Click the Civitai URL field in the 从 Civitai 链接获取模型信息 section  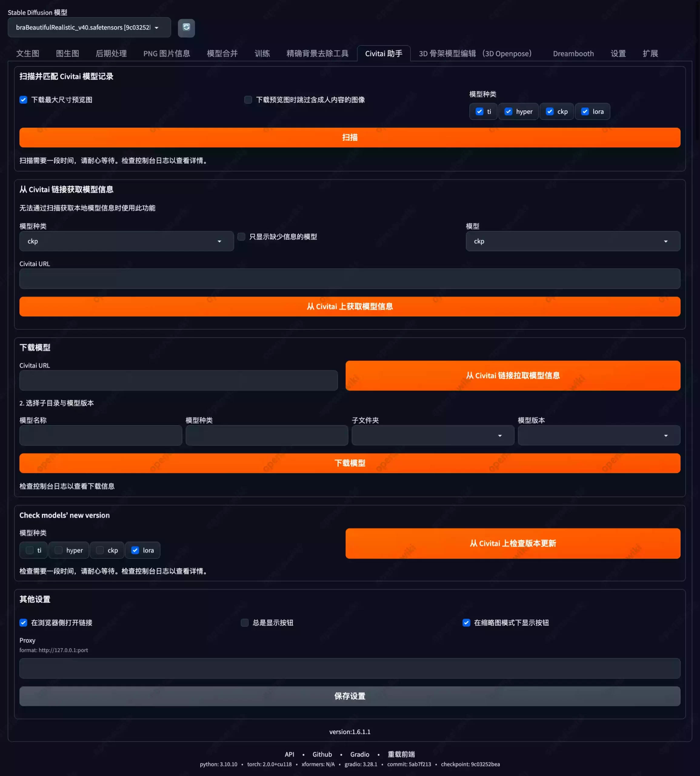coord(350,279)
